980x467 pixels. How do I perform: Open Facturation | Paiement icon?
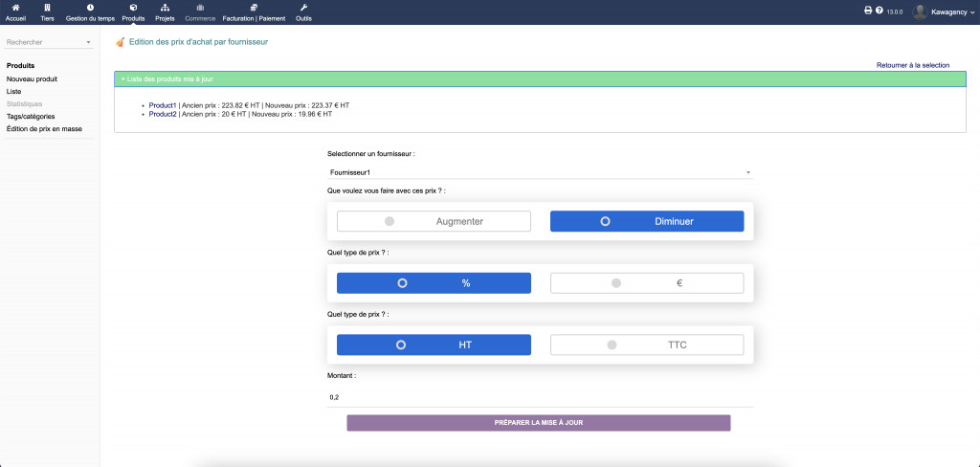pyautogui.click(x=254, y=8)
